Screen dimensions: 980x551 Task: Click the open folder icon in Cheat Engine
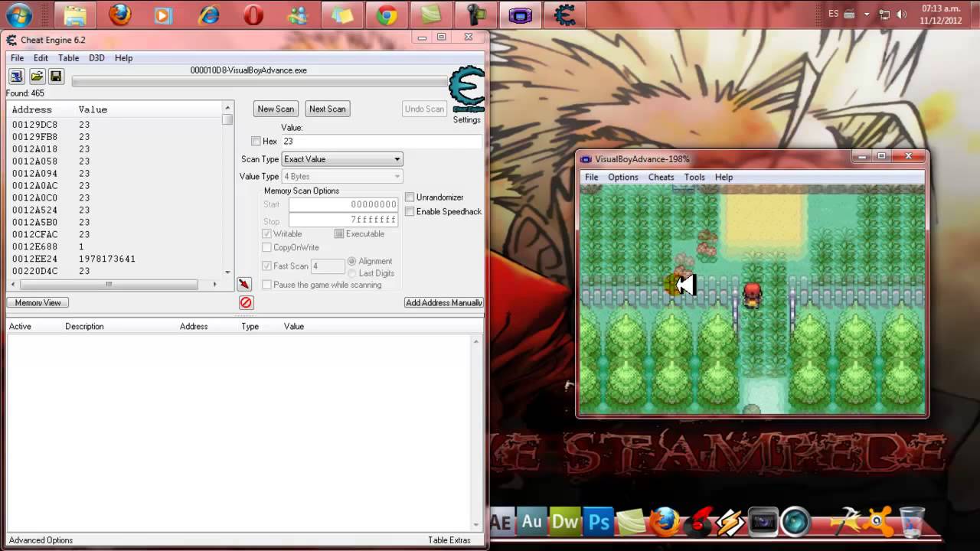(37, 77)
